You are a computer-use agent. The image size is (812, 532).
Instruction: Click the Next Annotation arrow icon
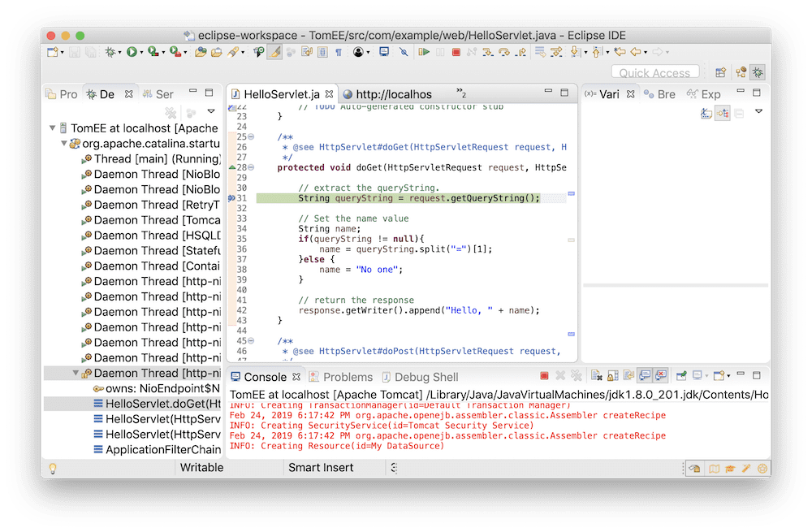[575, 52]
